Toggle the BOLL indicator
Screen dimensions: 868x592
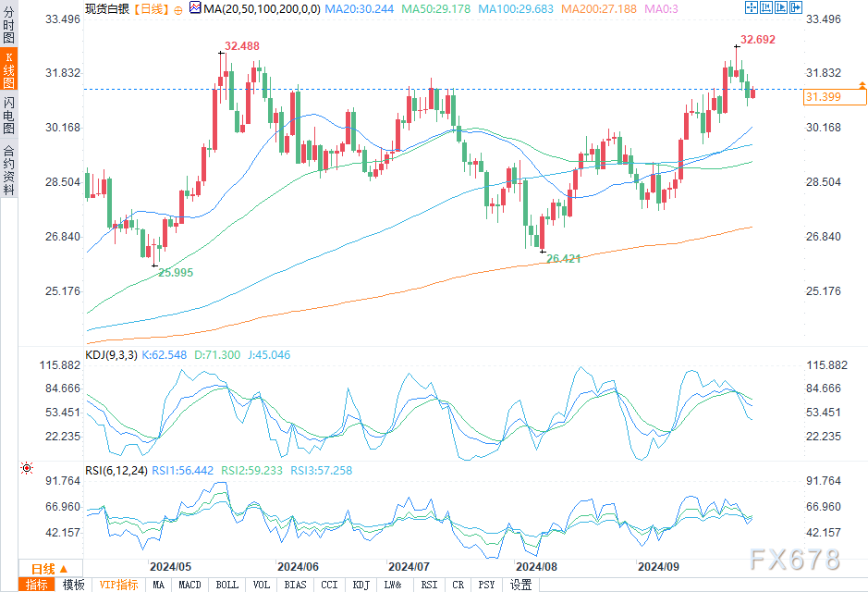click(x=226, y=585)
